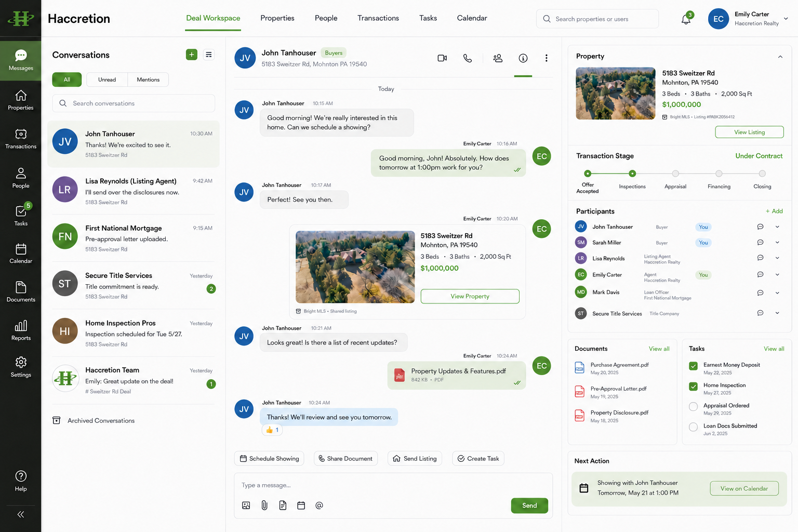Uncheck the Earnest Money Deposit task
Image resolution: width=798 pixels, height=532 pixels.
pyautogui.click(x=693, y=366)
